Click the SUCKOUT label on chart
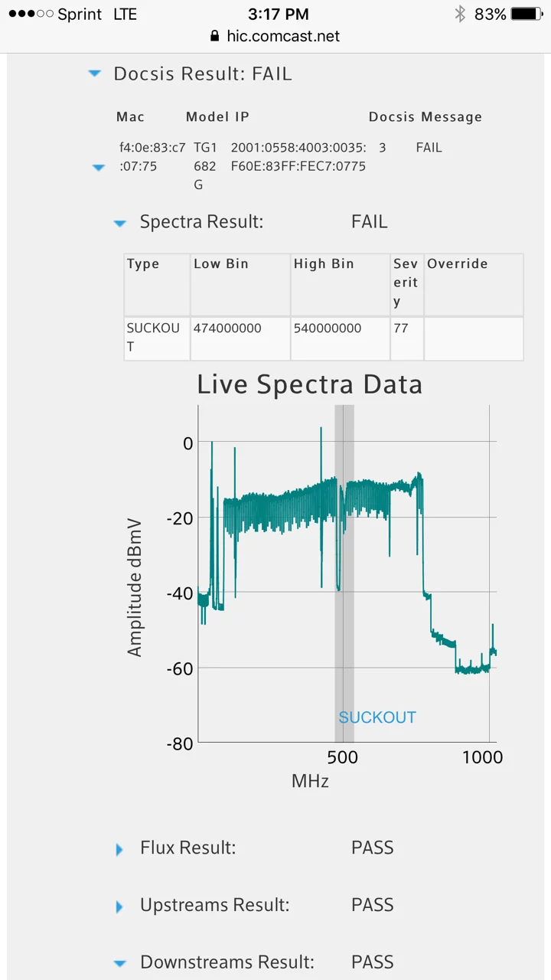This screenshot has height=980, width=551. coord(377,717)
